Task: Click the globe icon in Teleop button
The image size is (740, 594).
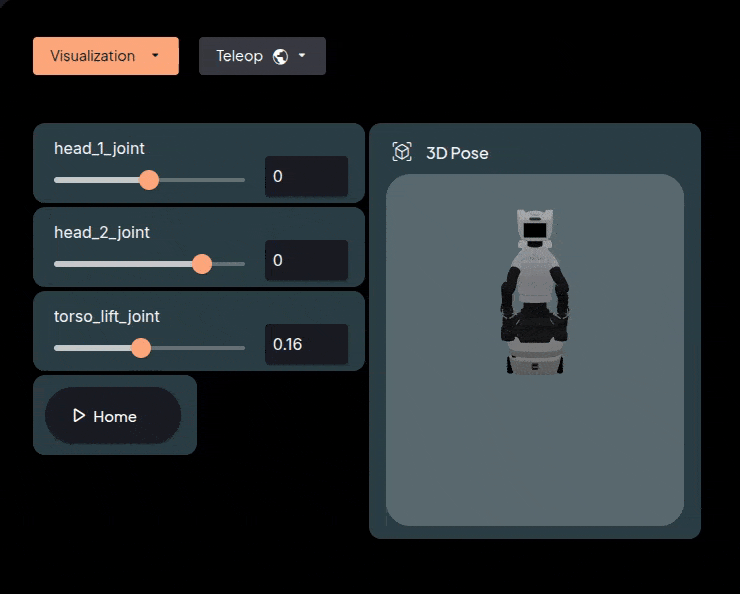Action: click(x=280, y=56)
